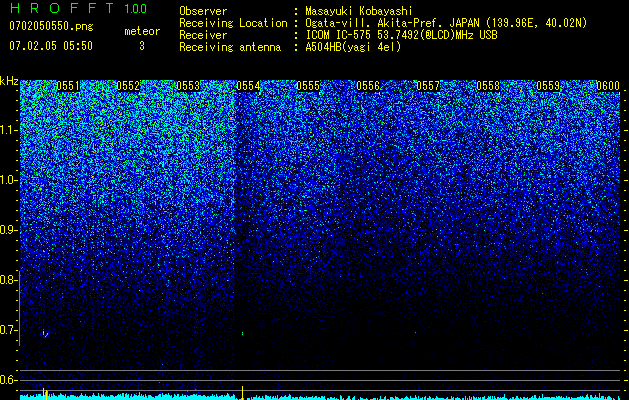The height and width of the screenshot is (400, 629).
Task: Click the 0553 time marker
Action: tap(188, 86)
